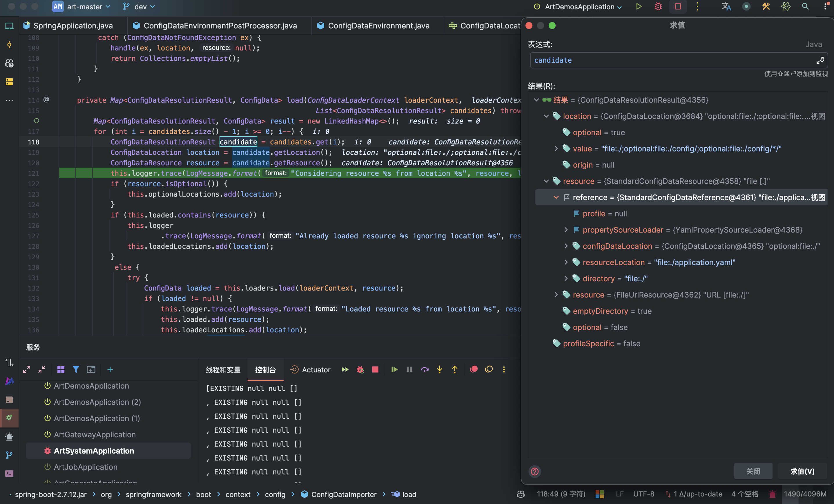This screenshot has height=504, width=834.
Task: Click the Step Into arrow icon
Action: 439,369
